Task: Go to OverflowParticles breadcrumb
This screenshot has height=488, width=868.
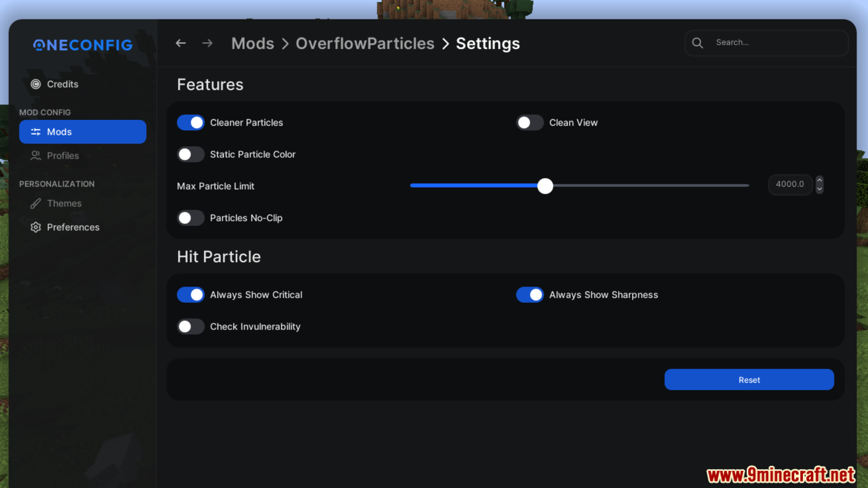Action: (365, 43)
